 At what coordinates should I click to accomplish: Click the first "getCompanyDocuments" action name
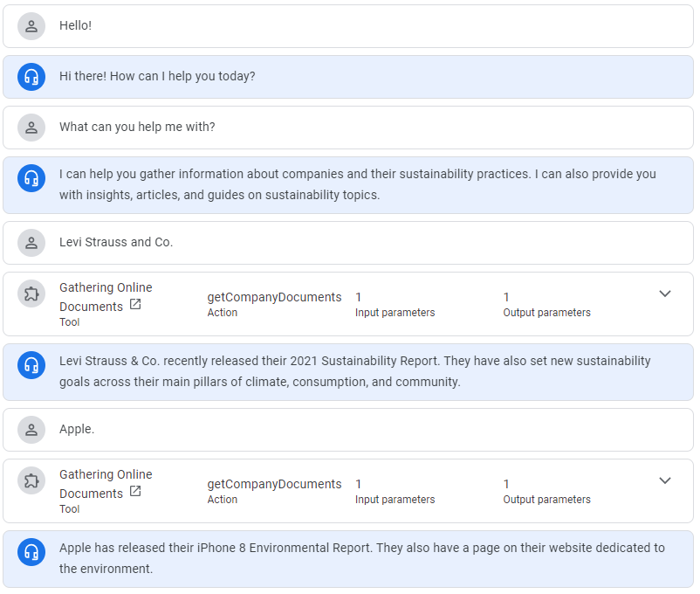[x=274, y=297]
